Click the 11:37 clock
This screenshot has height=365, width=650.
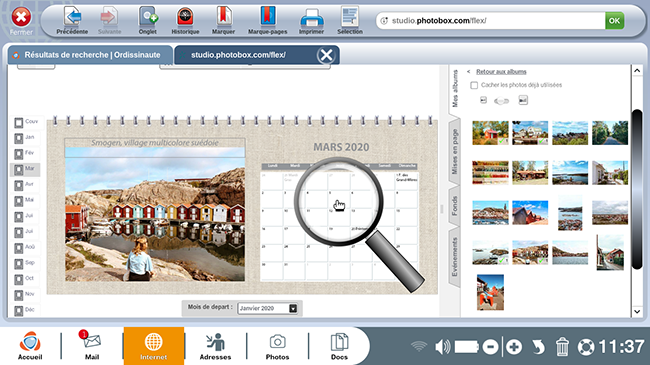pyautogui.click(x=621, y=347)
